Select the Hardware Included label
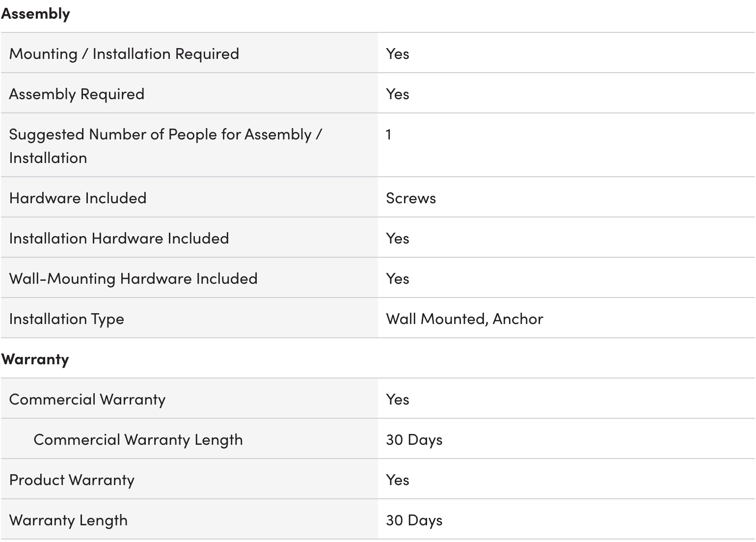 (x=78, y=198)
